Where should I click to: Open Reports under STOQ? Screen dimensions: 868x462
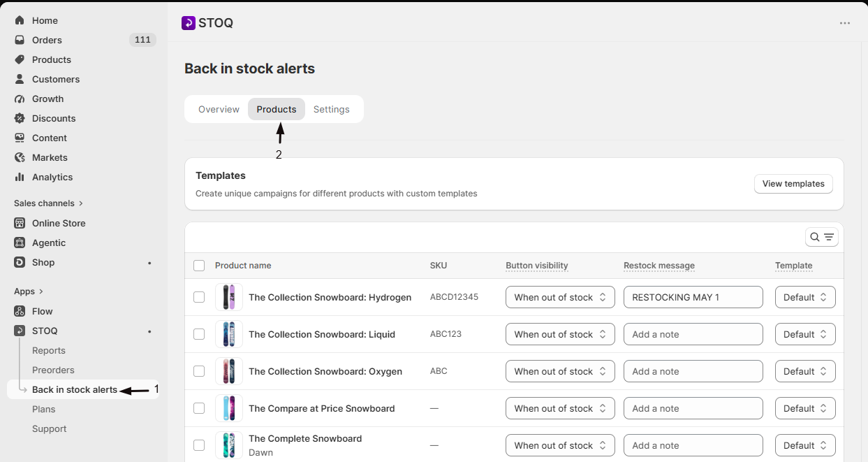point(49,350)
